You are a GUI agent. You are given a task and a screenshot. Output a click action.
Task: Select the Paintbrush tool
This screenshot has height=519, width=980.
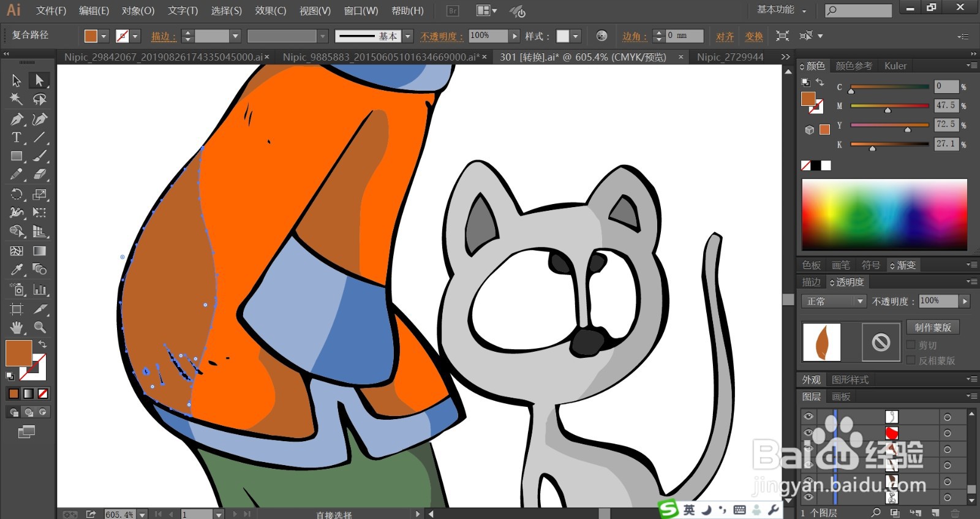pyautogui.click(x=39, y=156)
